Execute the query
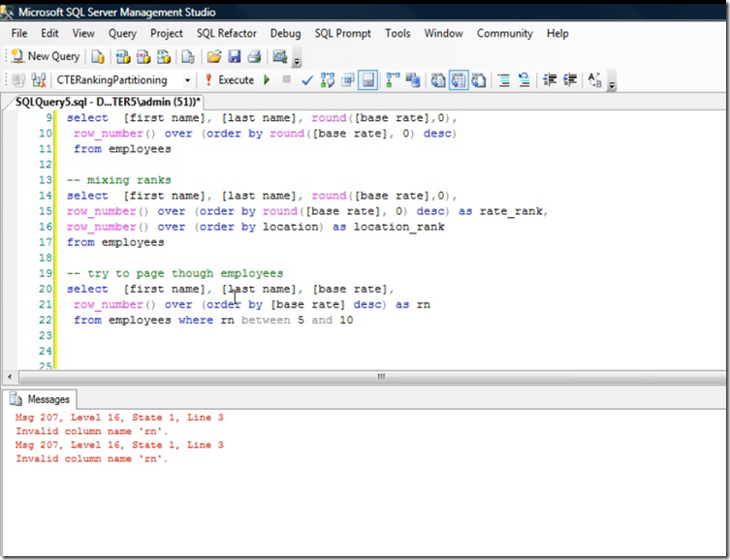 (x=230, y=80)
